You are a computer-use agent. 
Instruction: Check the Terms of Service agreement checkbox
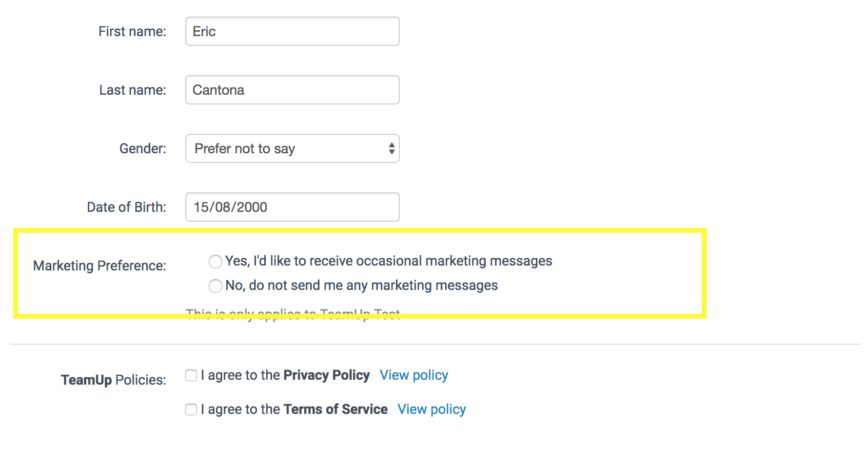191,410
